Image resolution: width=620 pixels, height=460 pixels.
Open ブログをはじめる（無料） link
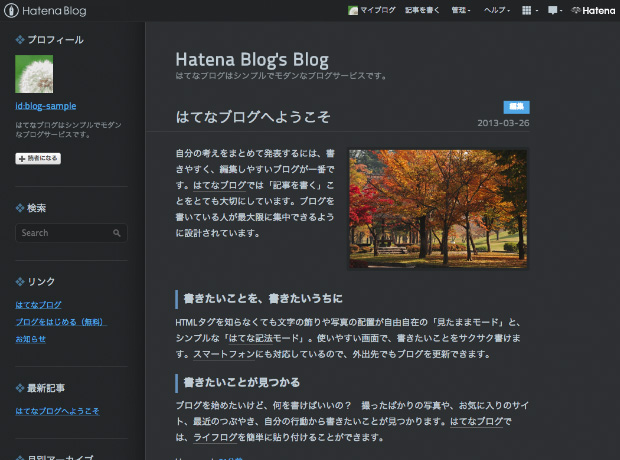61,322
